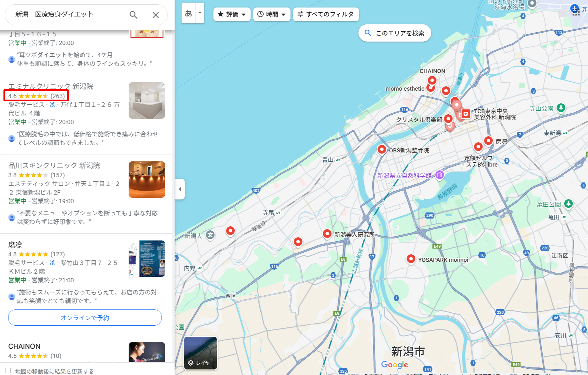Click 磨凛 blue flyer thumbnail

pos(147,259)
